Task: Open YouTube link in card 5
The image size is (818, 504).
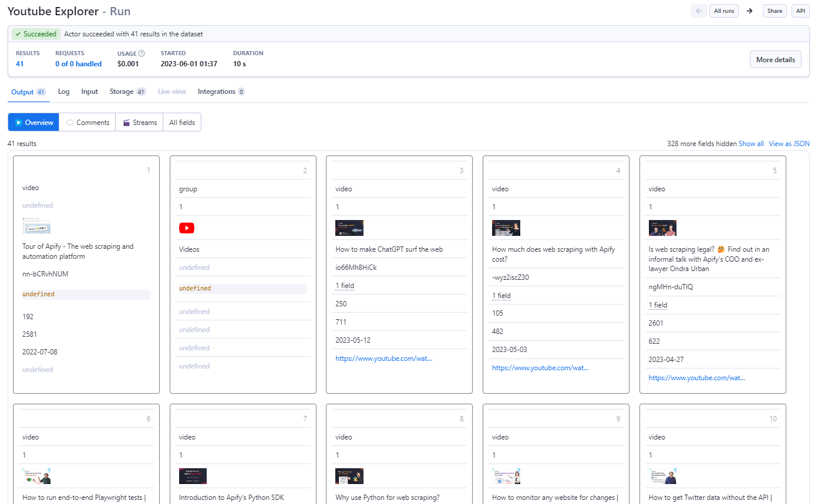Action: click(696, 378)
